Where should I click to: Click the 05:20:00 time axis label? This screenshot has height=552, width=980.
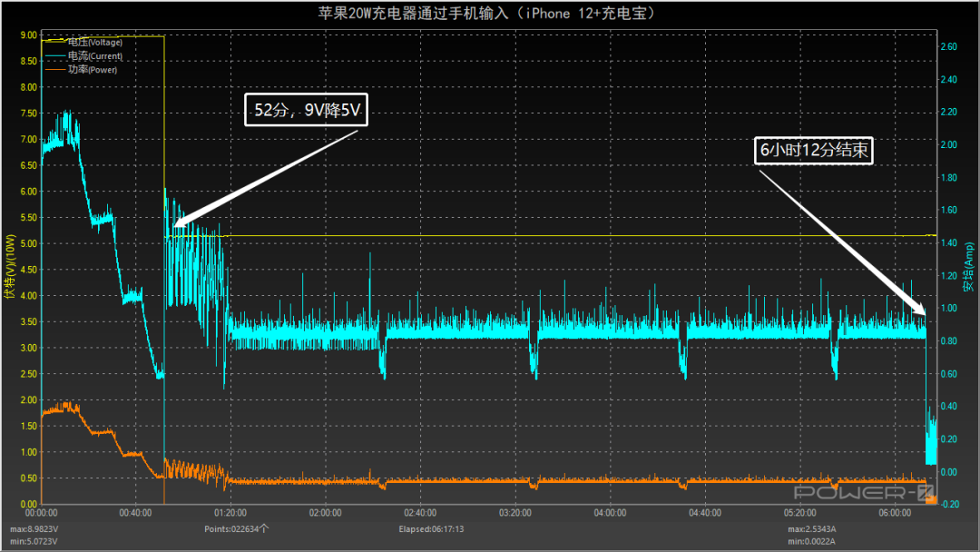800,513
